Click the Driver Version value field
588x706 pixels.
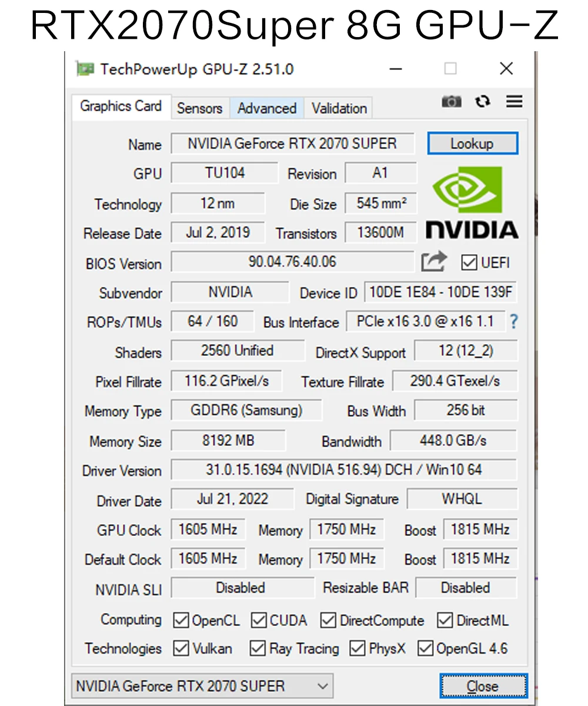(344, 469)
